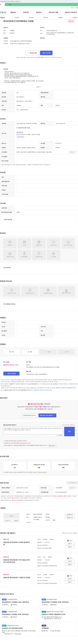The image size is (78, 644).
Task: Click the 전송 send button
Action: point(69,431)
